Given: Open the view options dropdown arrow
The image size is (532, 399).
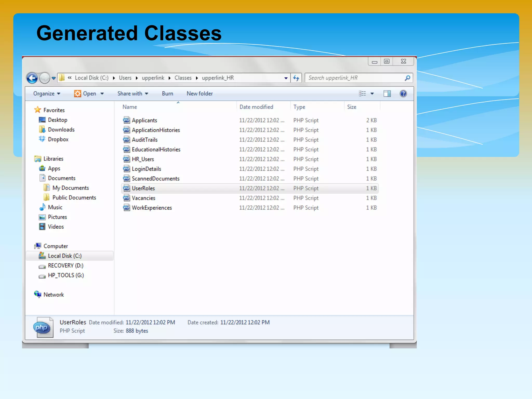Looking at the screenshot, I should pos(372,94).
